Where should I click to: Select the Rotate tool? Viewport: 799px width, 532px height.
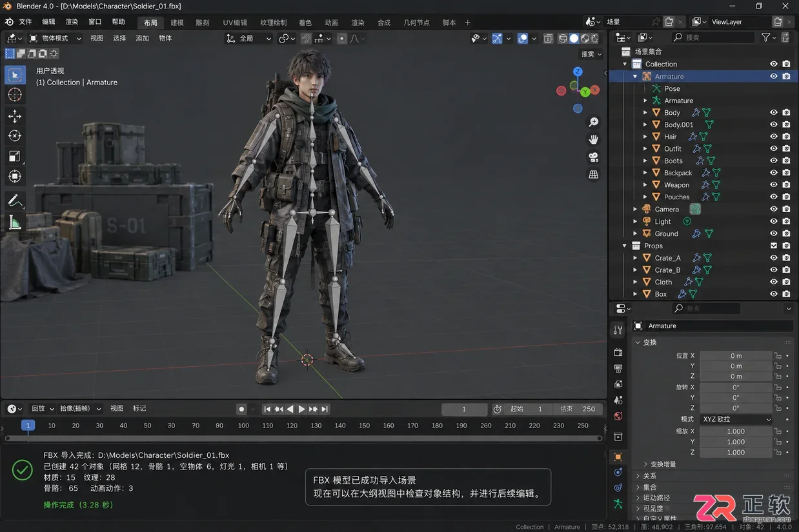click(x=15, y=136)
